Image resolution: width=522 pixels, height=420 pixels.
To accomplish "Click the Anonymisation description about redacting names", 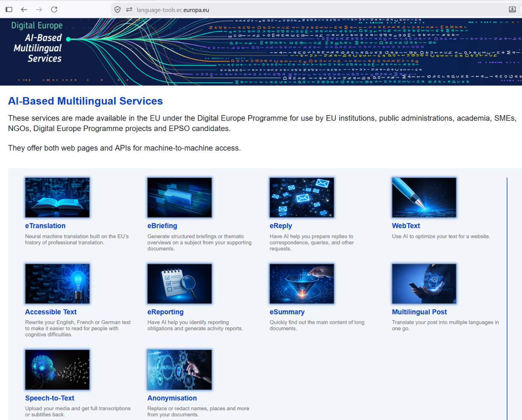I will pos(198,412).
